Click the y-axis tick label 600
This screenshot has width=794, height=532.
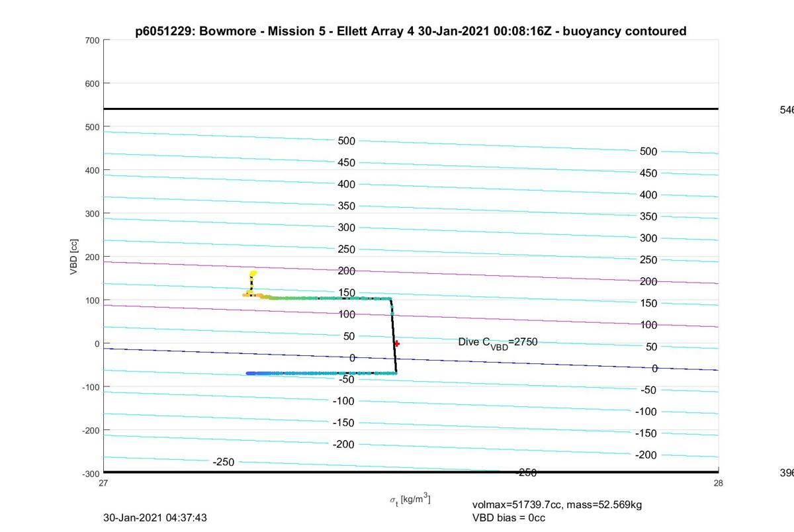tap(91, 83)
